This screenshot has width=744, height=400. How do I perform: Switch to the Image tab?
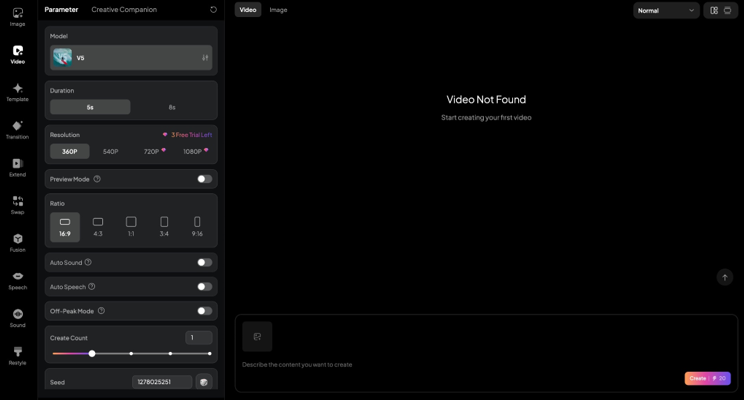tap(278, 10)
